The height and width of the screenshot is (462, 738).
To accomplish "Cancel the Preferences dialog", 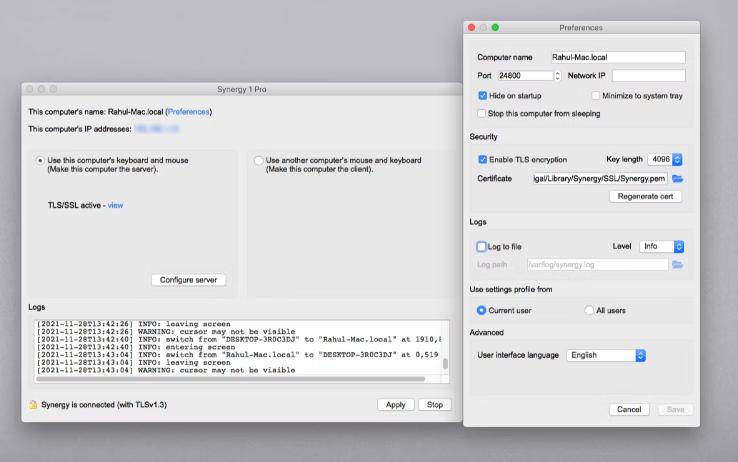I will pyautogui.click(x=629, y=409).
